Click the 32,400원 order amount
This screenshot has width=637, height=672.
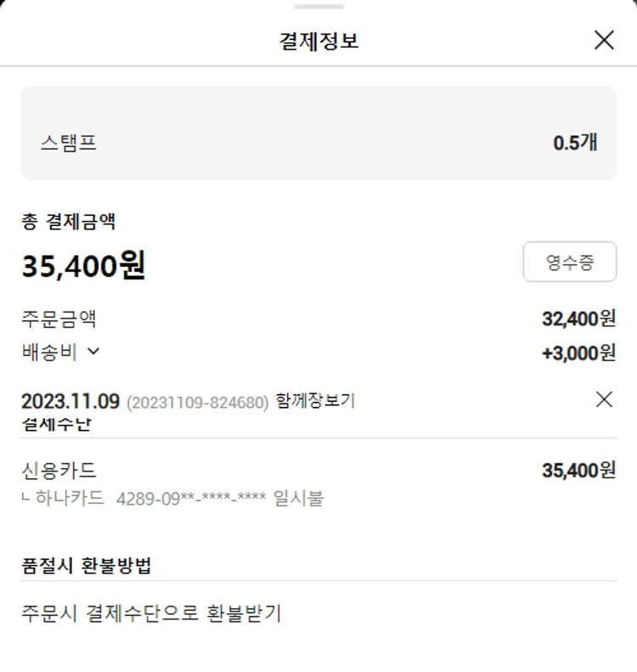(x=578, y=319)
